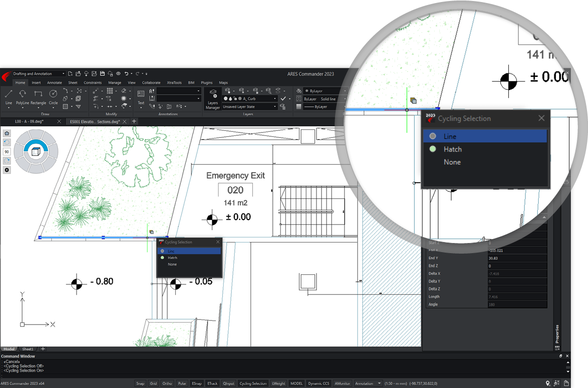Open the Drafting and Annotation workspace dropdown

click(x=39, y=74)
